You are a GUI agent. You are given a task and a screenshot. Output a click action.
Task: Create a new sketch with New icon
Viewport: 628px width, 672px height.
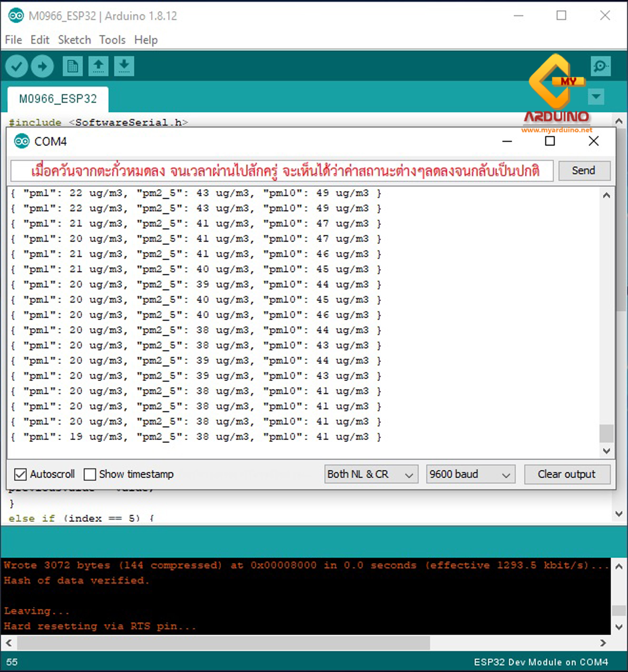click(x=72, y=67)
